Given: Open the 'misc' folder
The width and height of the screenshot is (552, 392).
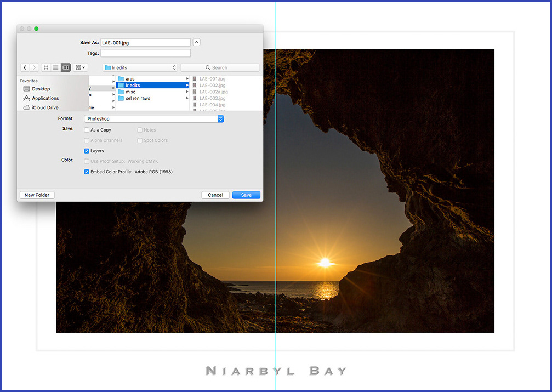Looking at the screenshot, I should pyautogui.click(x=153, y=92).
